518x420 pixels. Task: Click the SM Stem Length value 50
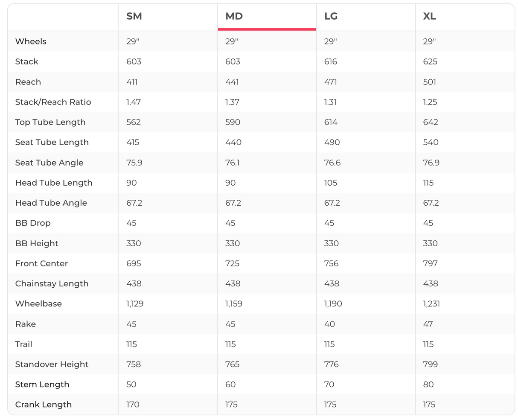coord(131,384)
